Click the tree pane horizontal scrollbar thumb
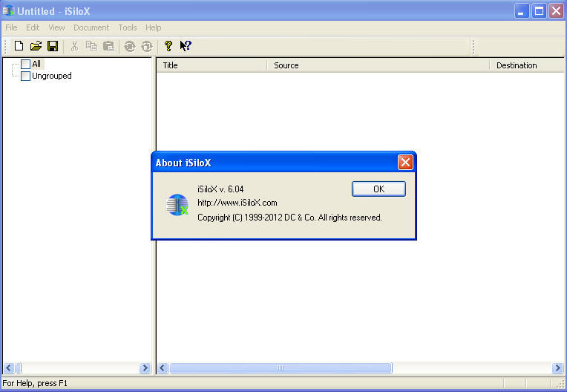 [x=19, y=368]
